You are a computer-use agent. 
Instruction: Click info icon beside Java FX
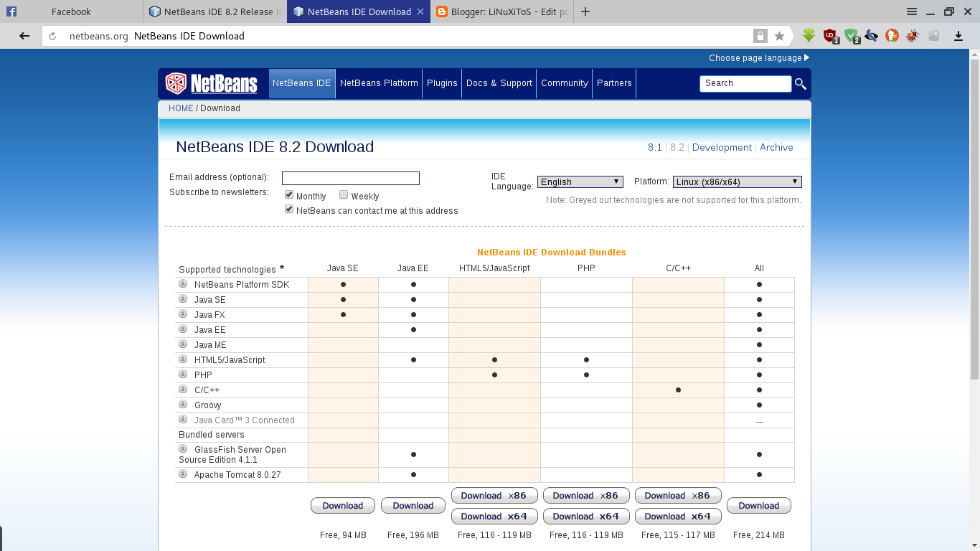point(183,314)
